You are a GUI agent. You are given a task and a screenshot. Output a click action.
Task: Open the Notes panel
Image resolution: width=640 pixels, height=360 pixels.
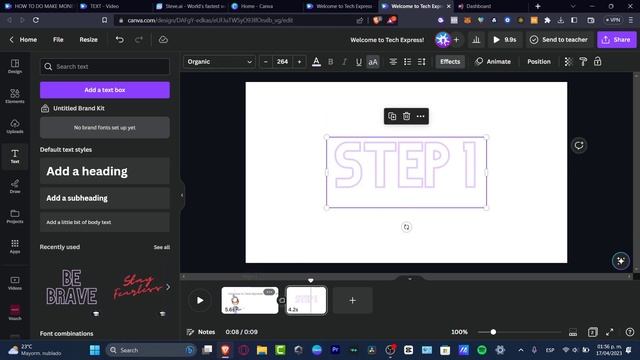(200, 332)
